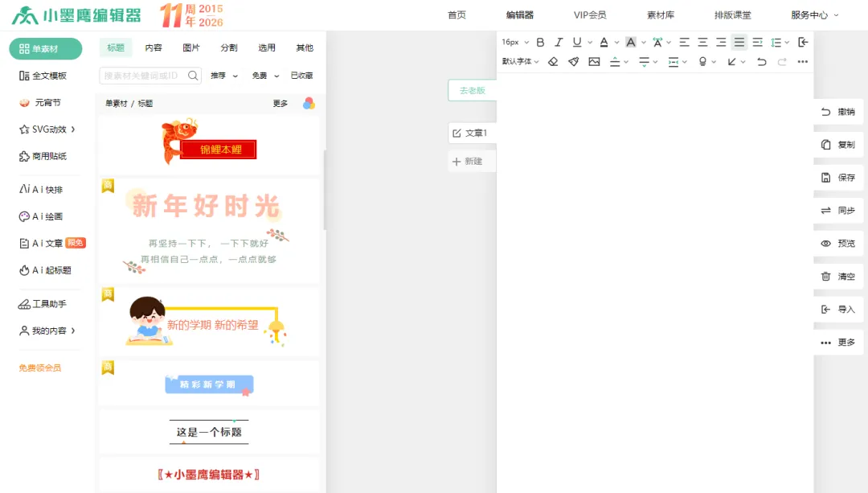
Task: Open Ai绘画 tool
Action: tap(41, 216)
